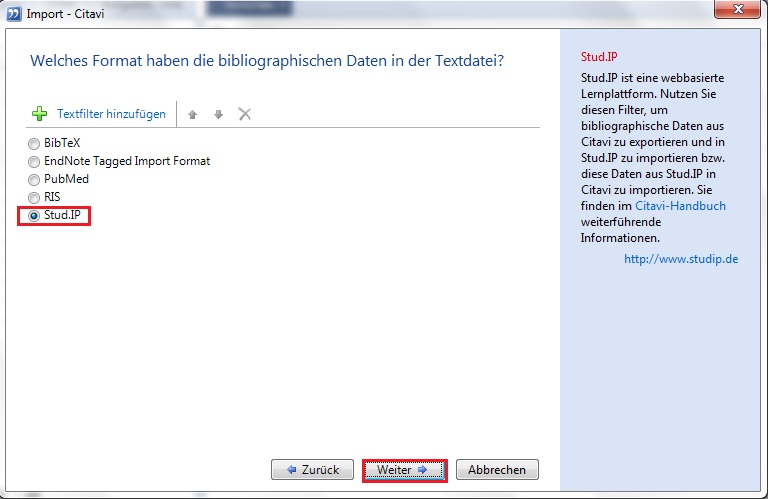Click the red Stud.IP heading in info panel
Image resolution: width=768 pixels, height=499 pixels.
(599, 58)
